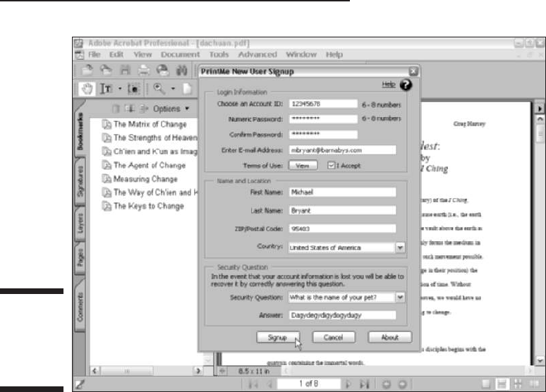Open the Document menu
Image resolution: width=546 pixels, height=392 pixels.
pos(181,55)
